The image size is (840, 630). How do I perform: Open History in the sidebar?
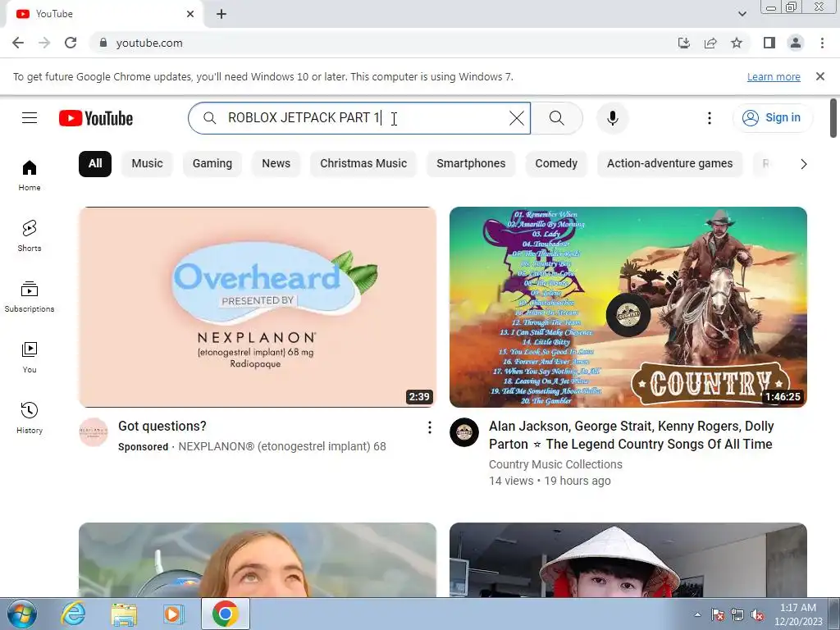click(x=30, y=418)
